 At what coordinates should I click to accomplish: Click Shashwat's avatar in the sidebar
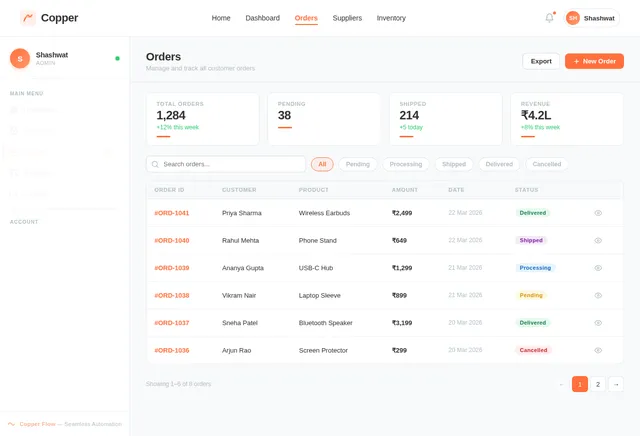pos(20,58)
